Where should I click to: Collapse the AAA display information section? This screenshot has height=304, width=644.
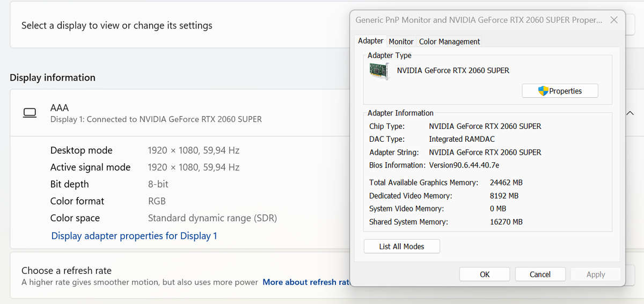click(x=630, y=113)
